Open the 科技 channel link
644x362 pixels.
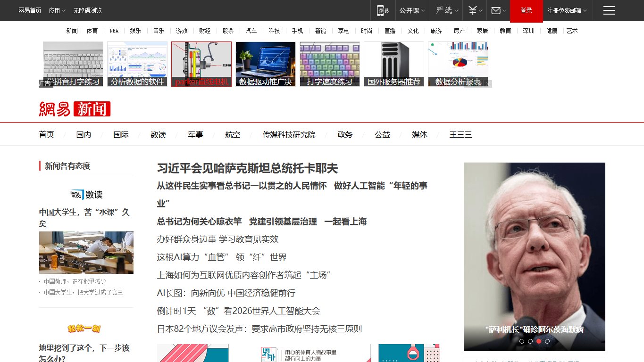[x=274, y=31]
